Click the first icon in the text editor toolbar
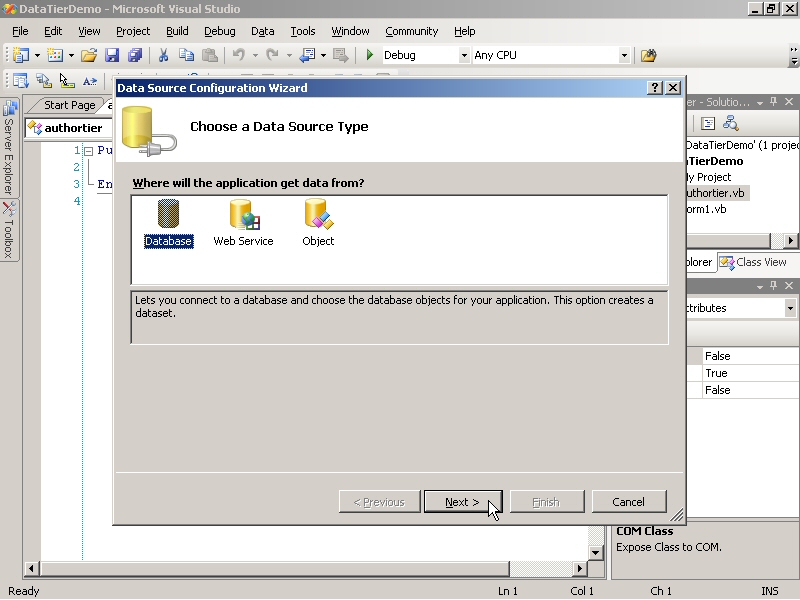The height and width of the screenshot is (600, 800). point(21,81)
